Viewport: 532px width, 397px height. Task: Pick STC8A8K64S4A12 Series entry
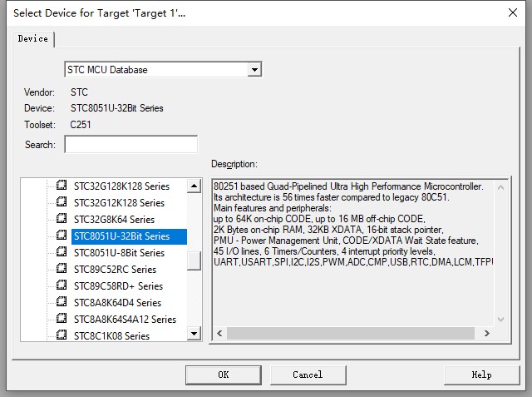[x=125, y=320]
